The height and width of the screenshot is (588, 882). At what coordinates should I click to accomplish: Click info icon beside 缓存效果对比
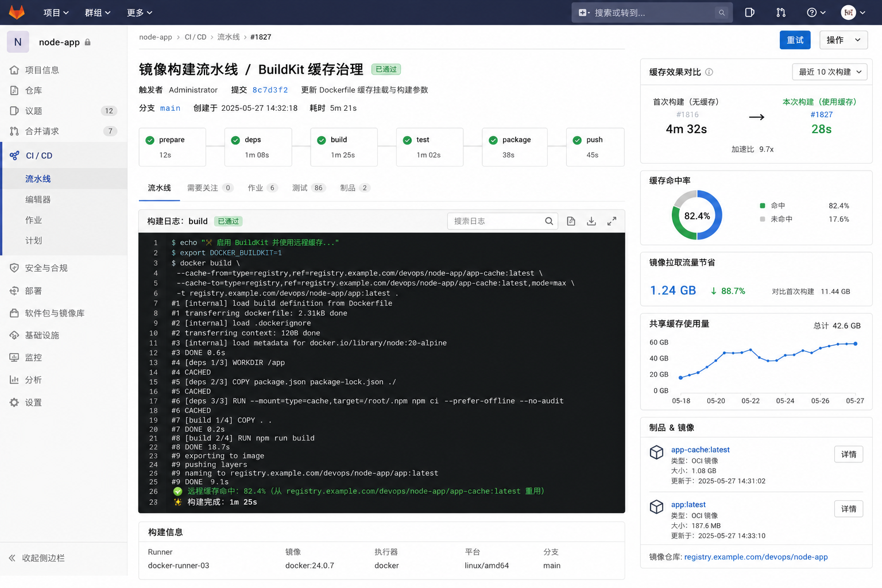(709, 72)
